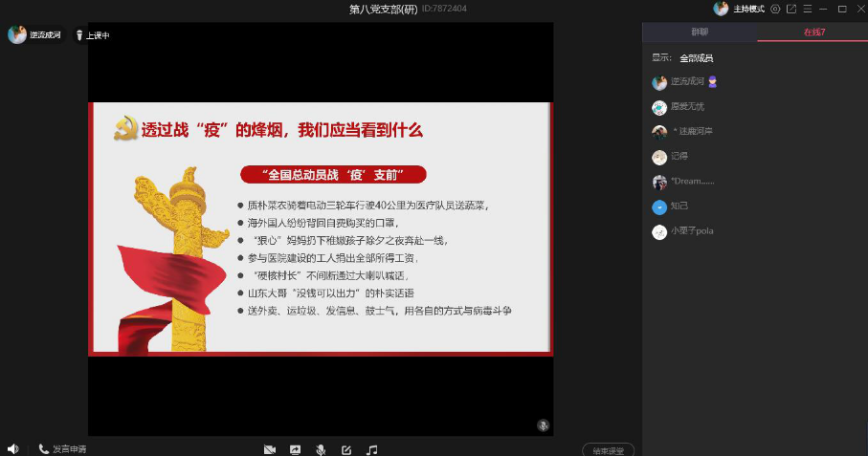Select the 在线7 tab
This screenshot has height=456, width=868.
point(813,33)
